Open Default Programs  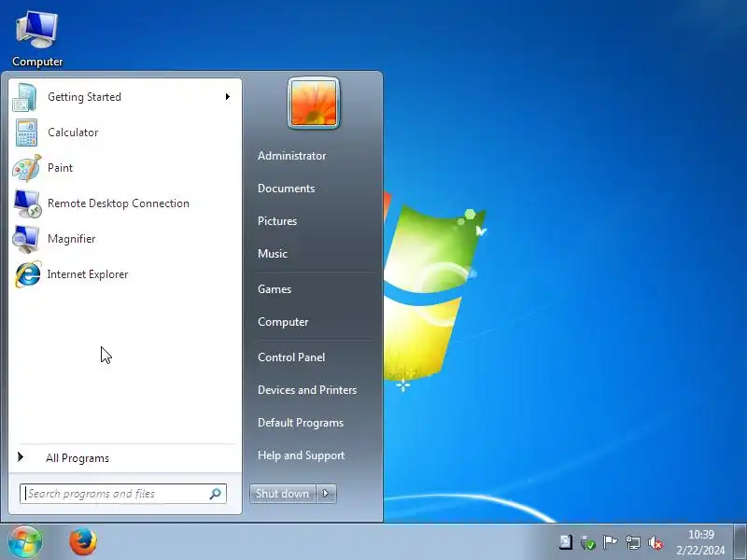point(301,423)
